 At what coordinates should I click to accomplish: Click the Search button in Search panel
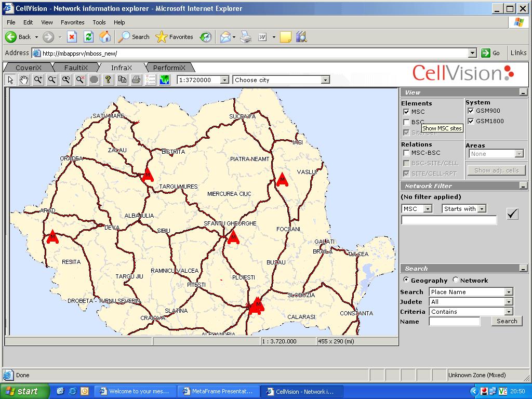click(x=507, y=321)
